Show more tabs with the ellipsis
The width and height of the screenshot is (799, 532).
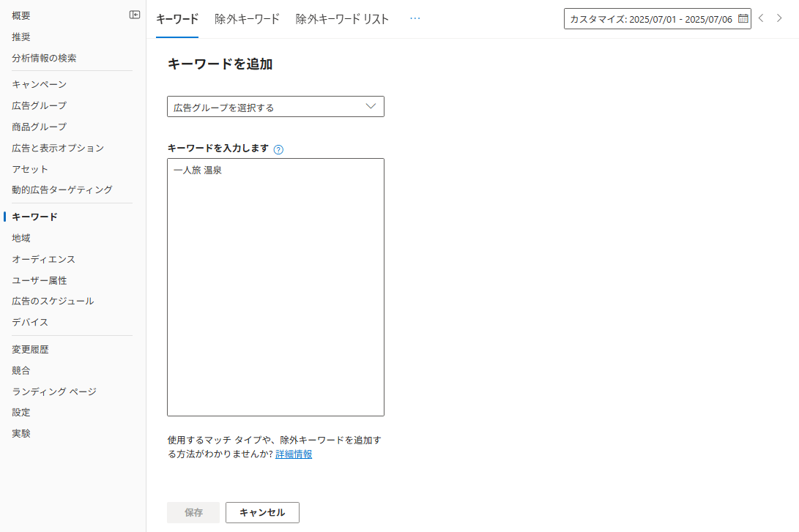pos(415,18)
